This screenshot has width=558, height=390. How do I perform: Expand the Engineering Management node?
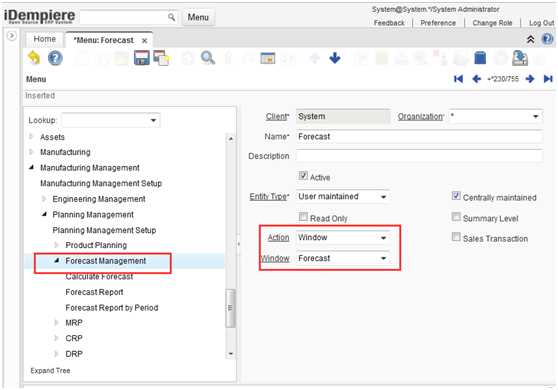[x=44, y=199]
